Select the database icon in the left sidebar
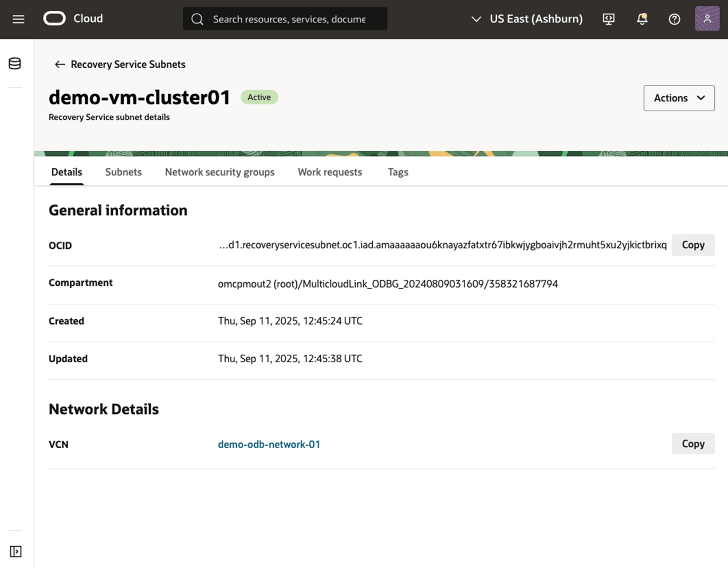728x568 pixels. coord(14,63)
